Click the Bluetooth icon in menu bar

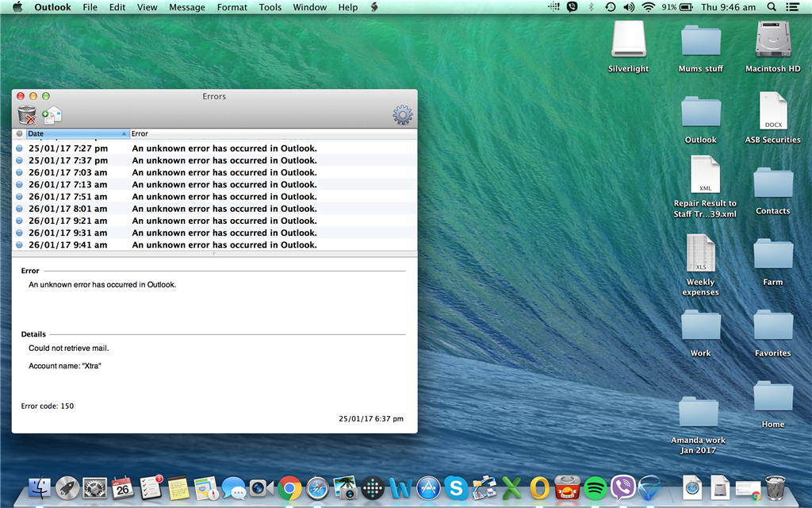pos(591,7)
